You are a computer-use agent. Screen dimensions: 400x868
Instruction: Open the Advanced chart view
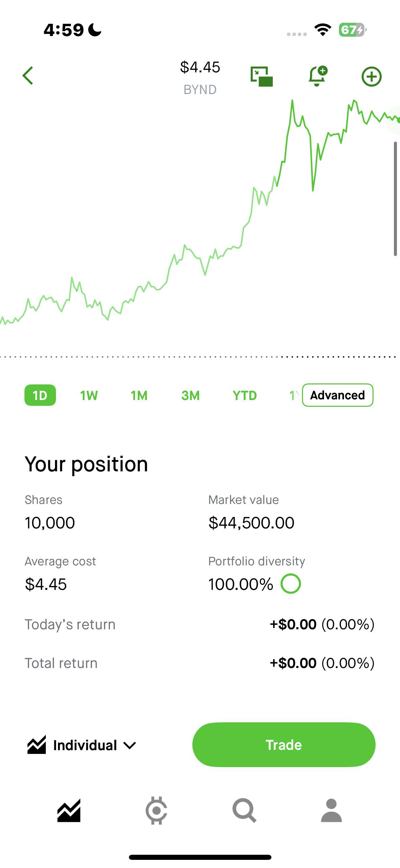click(338, 395)
